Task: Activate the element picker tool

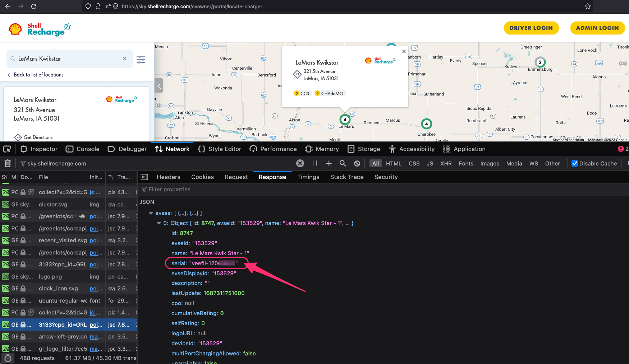Action: (7, 149)
